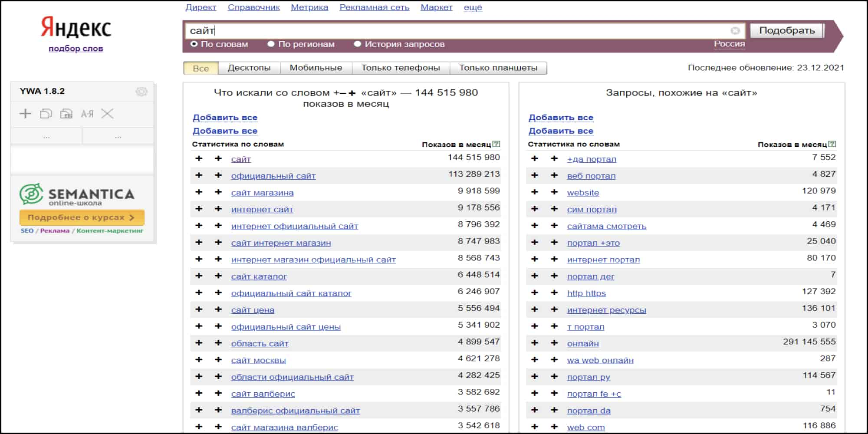
Task: Switch to the 'Все' devices tab
Action: [x=201, y=68]
